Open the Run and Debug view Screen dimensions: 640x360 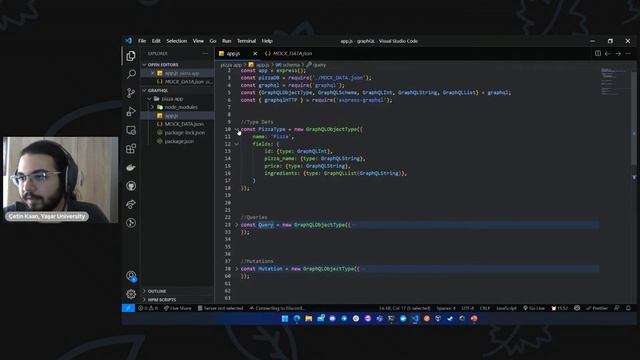[x=131, y=111]
